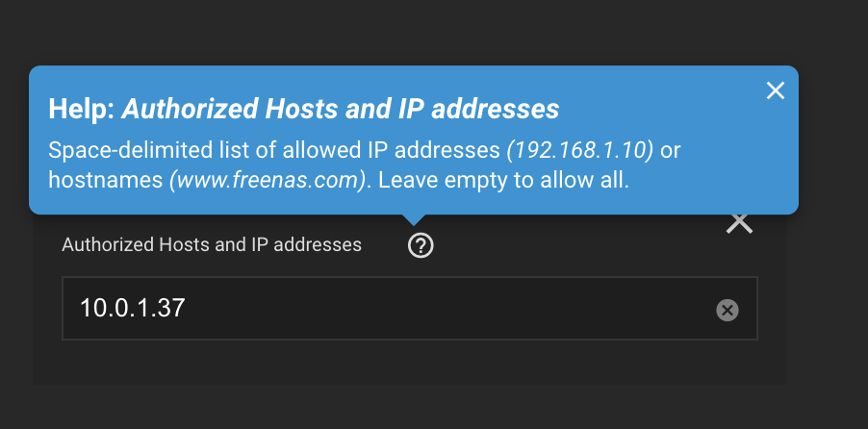This screenshot has height=429, width=868.
Task: Click 'allowed IP addresses' phrase in tooltip
Action: [x=391, y=150]
